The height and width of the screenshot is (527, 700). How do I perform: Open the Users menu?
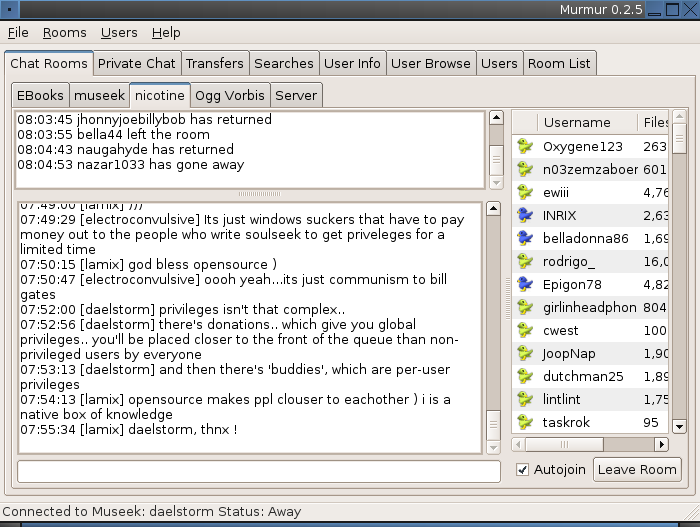(119, 33)
